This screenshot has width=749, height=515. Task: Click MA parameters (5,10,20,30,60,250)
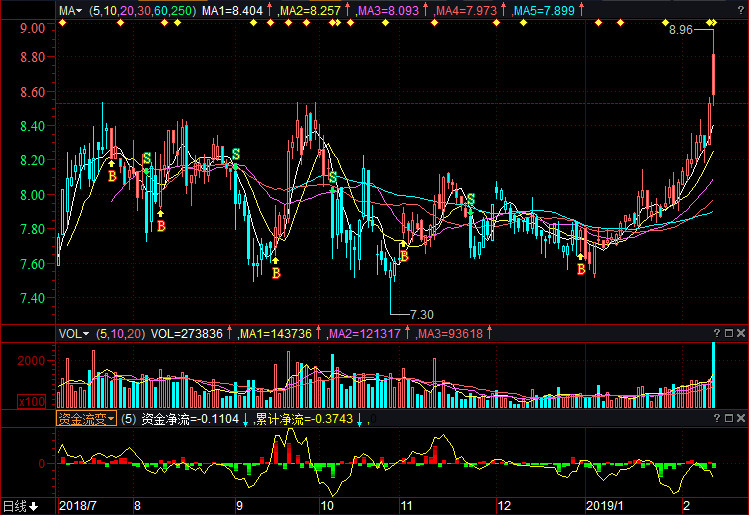tap(142, 11)
